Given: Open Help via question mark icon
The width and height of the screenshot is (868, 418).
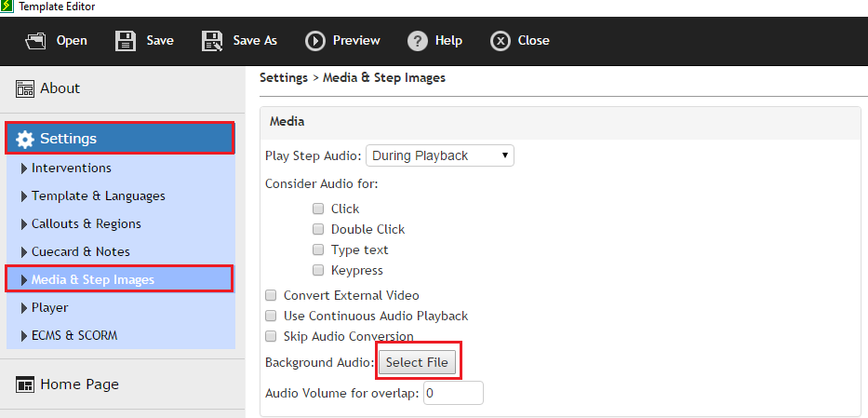Looking at the screenshot, I should pos(418,40).
